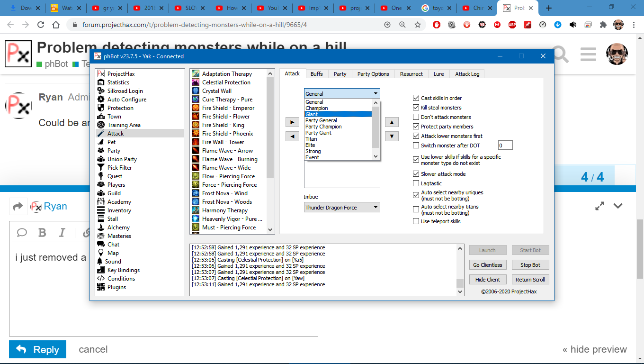Open the Attack Log tab
Viewport: 644px width, 364px height.
click(467, 74)
